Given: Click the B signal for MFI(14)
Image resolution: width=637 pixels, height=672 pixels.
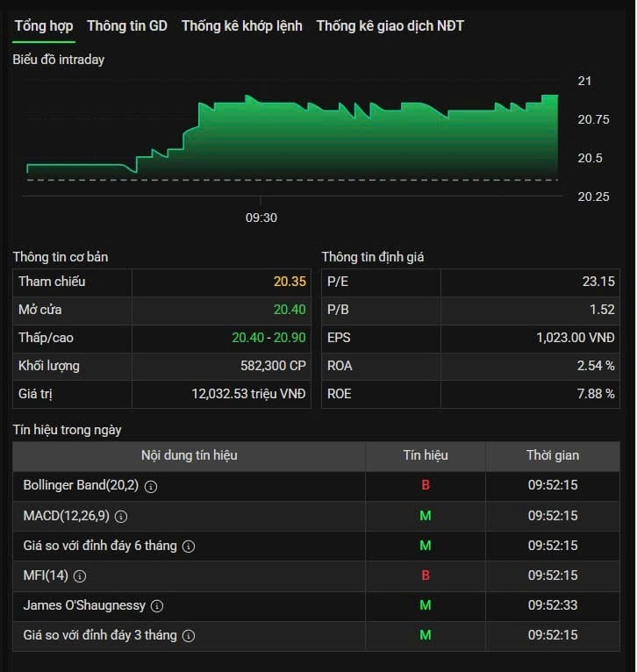Looking at the screenshot, I should pyautogui.click(x=426, y=575).
